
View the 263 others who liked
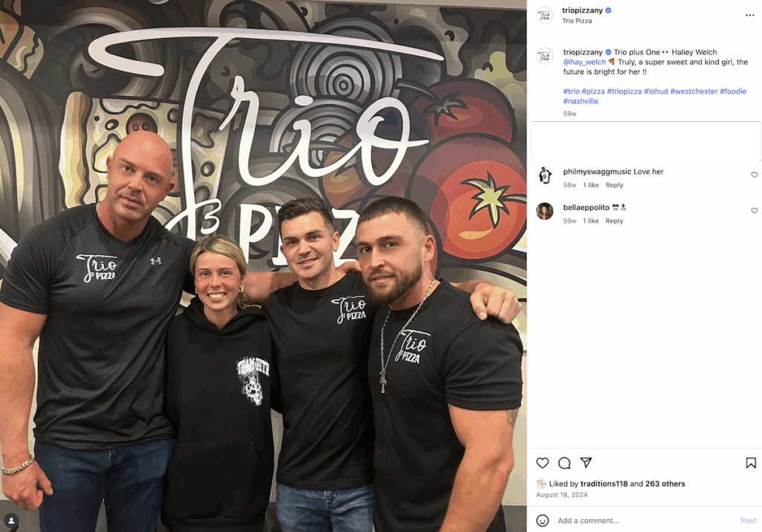pyautogui.click(x=665, y=484)
